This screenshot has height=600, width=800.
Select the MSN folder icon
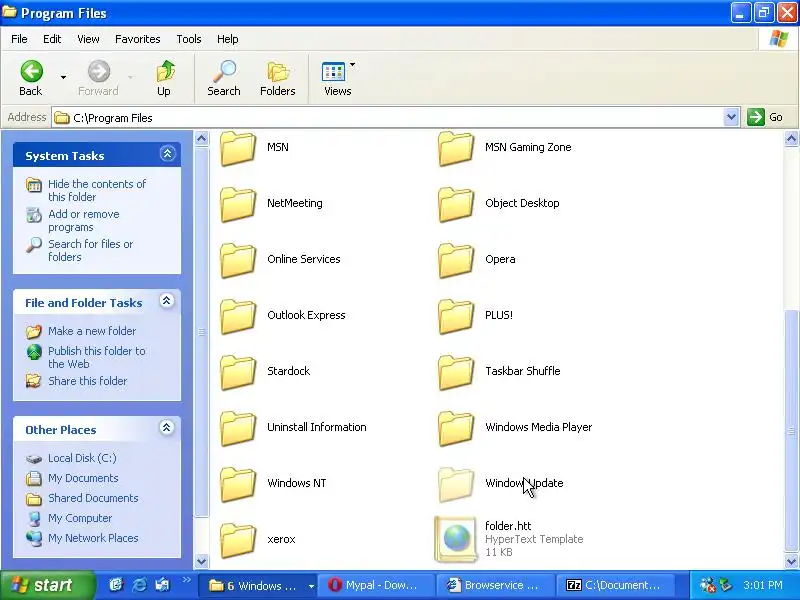[238, 148]
